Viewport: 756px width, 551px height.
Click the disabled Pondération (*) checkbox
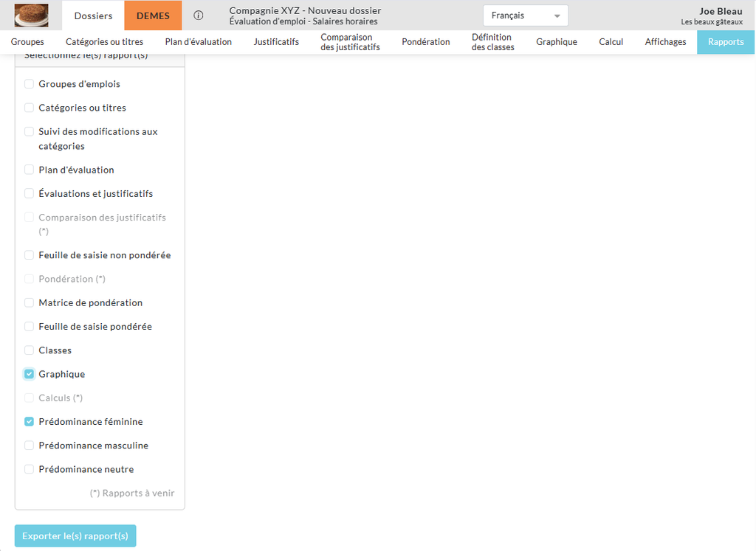30,279
